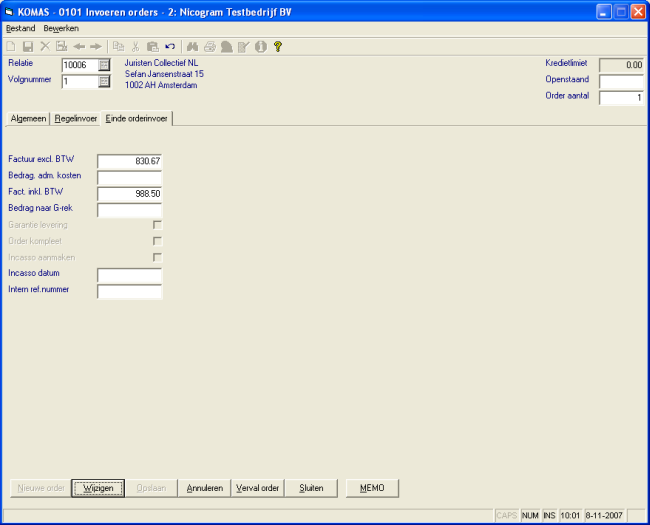Click the Volgnummer input field
650x525 pixels.
(80, 81)
